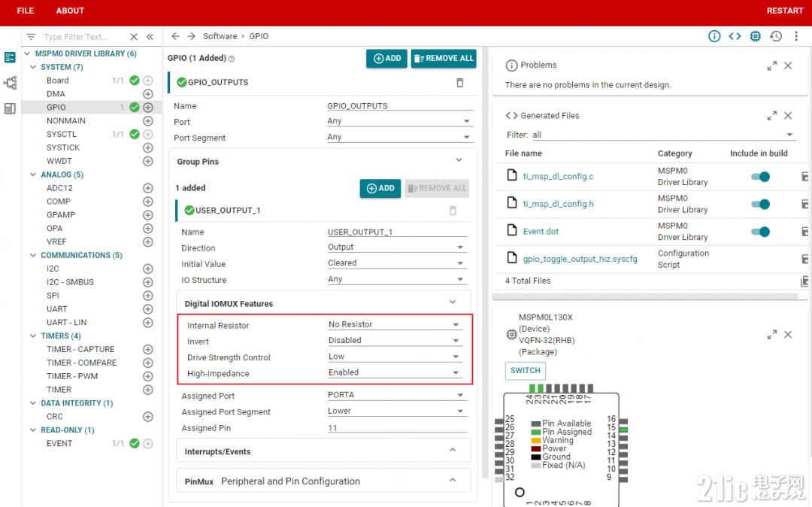Viewport: 812px width, 507px height.
Task: Switch to the peripheral tree sidebar view
Action: pyautogui.click(x=10, y=82)
